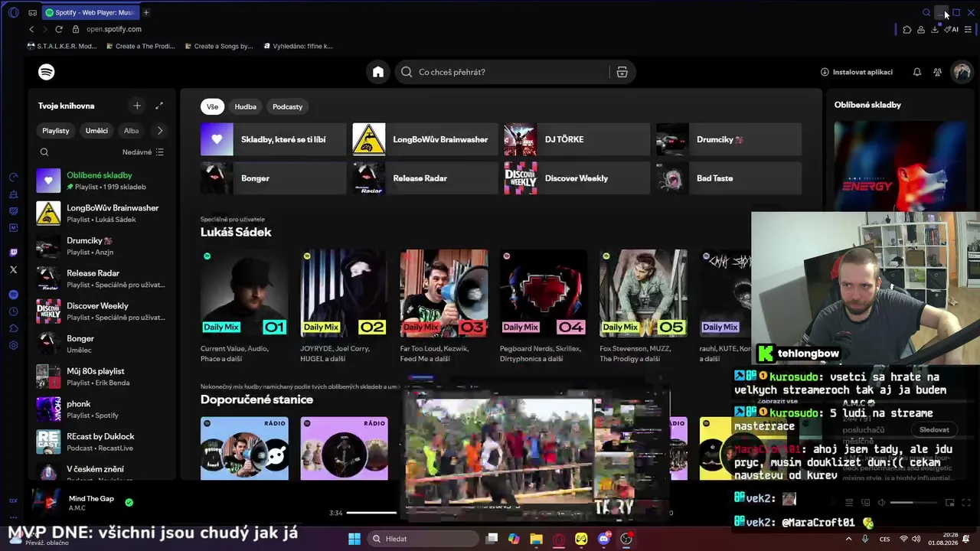The width and height of the screenshot is (980, 551).
Task: Open the browser extensions icon
Action: tap(907, 29)
